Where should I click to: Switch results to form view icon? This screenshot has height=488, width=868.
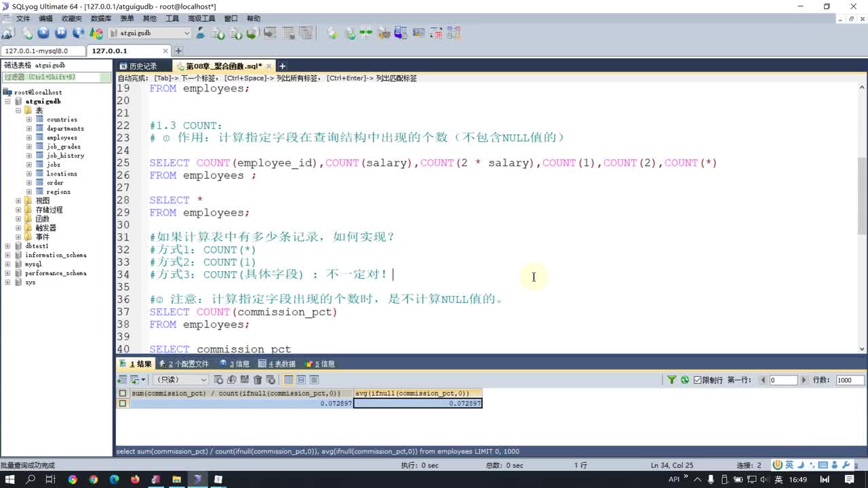pyautogui.click(x=302, y=380)
